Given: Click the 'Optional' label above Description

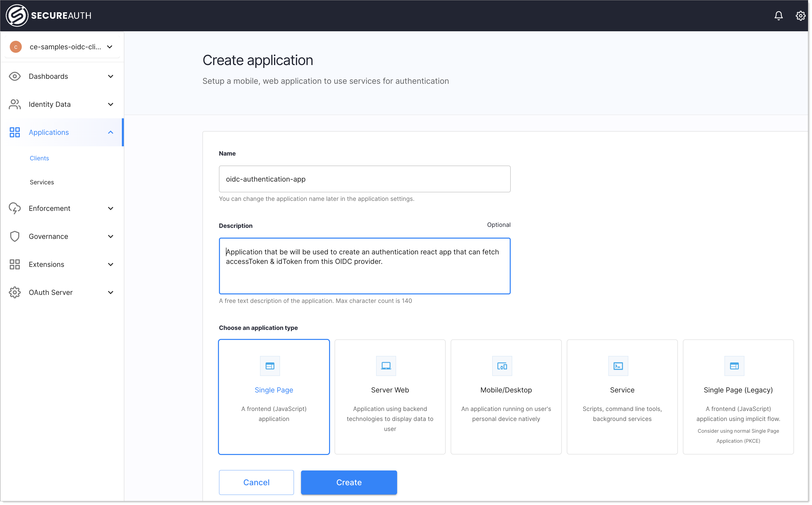Looking at the screenshot, I should (499, 225).
